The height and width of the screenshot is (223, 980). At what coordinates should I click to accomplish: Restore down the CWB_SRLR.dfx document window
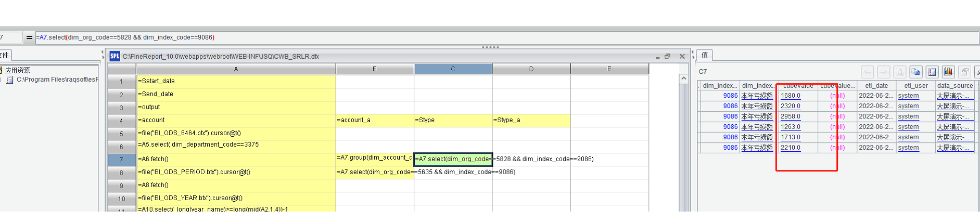pyautogui.click(x=667, y=56)
